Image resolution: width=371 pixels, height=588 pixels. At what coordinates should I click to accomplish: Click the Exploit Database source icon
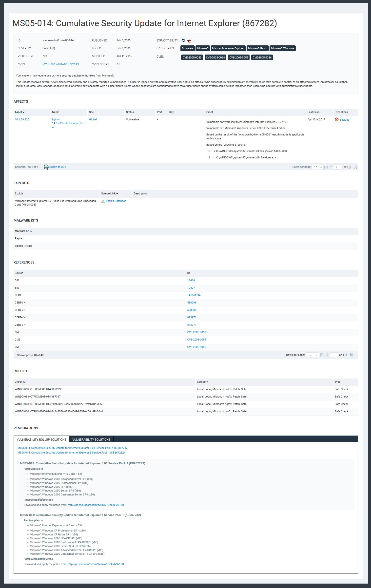pyautogui.click(x=103, y=201)
